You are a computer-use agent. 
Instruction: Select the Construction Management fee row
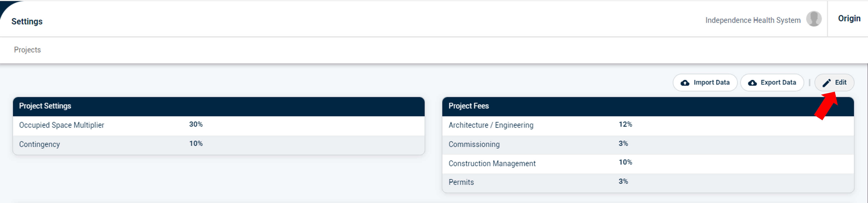tap(648, 164)
